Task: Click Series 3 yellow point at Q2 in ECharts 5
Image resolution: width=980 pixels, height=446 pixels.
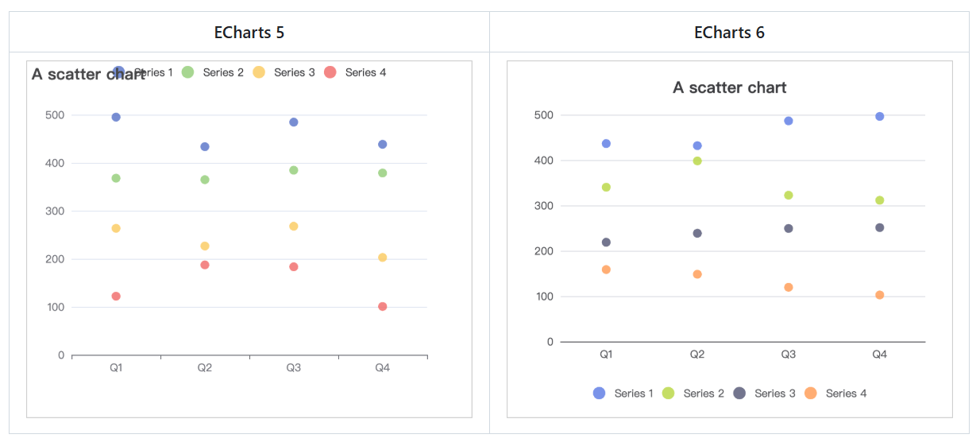Action: click(205, 246)
